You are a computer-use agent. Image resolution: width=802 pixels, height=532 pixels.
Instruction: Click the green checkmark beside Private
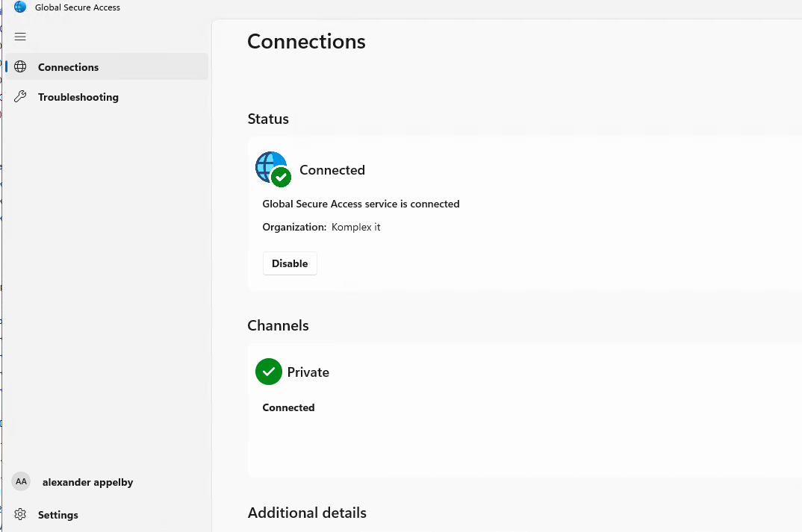(269, 372)
